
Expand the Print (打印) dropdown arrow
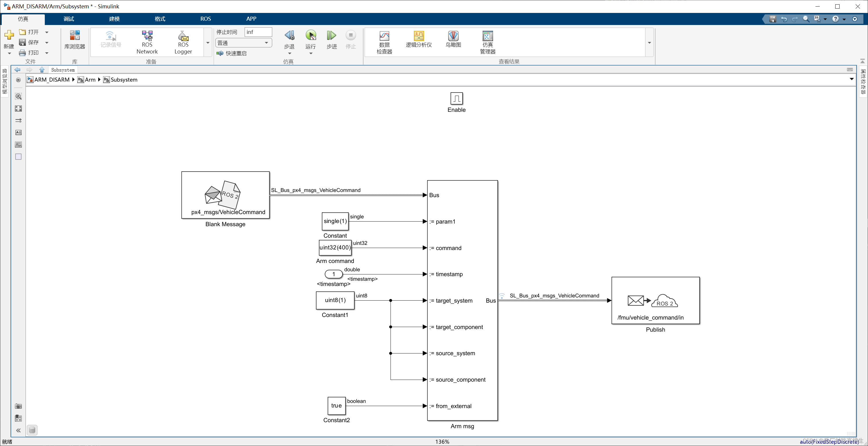coord(47,53)
